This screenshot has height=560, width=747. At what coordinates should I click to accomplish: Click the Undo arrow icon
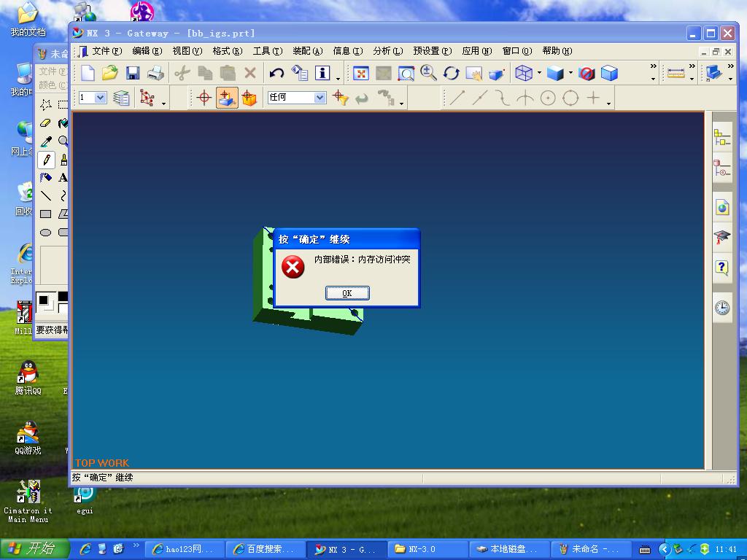coord(276,73)
